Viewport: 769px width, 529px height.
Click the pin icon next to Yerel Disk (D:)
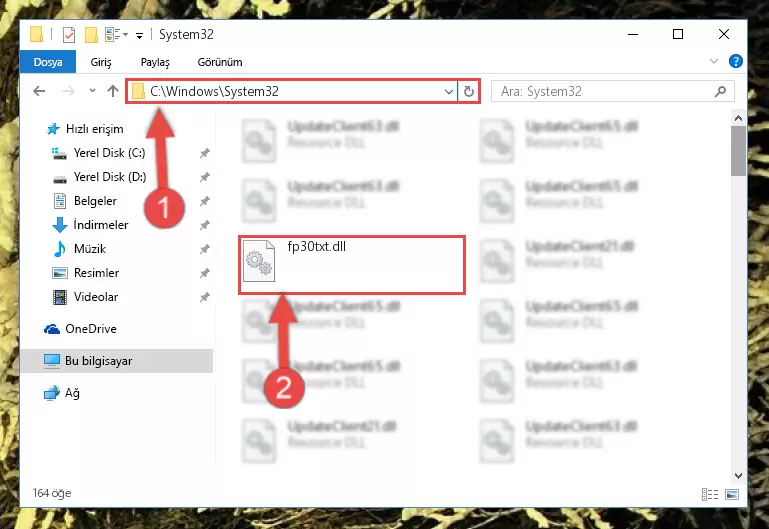[x=205, y=177]
